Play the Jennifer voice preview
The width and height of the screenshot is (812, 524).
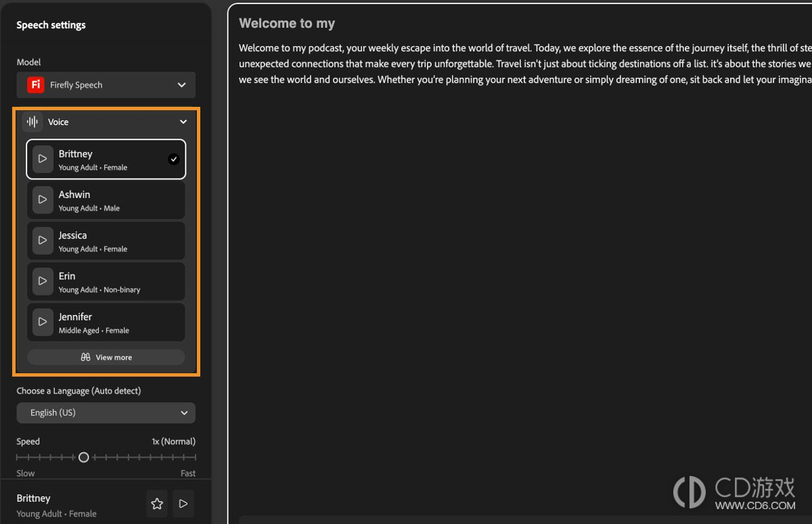coord(43,321)
